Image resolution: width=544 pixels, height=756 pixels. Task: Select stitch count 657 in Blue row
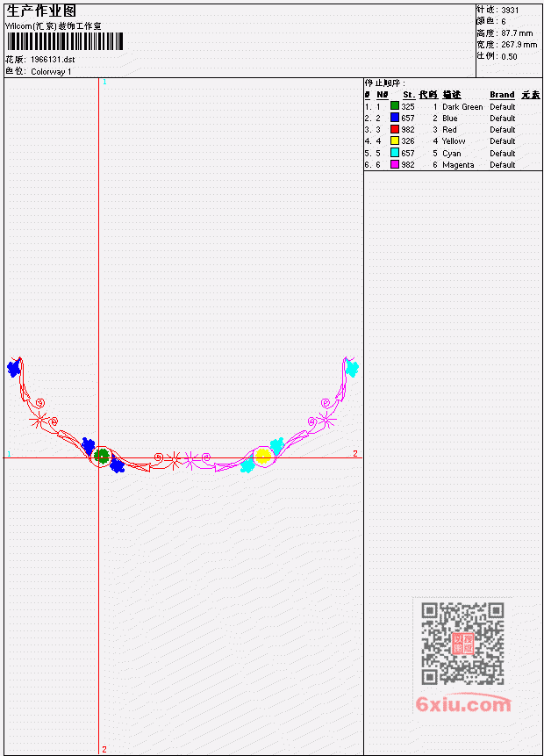(408, 119)
